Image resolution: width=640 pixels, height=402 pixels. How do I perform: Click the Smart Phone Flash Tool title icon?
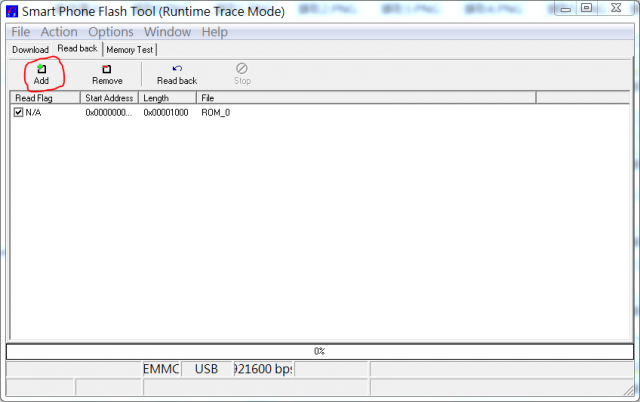[x=12, y=11]
